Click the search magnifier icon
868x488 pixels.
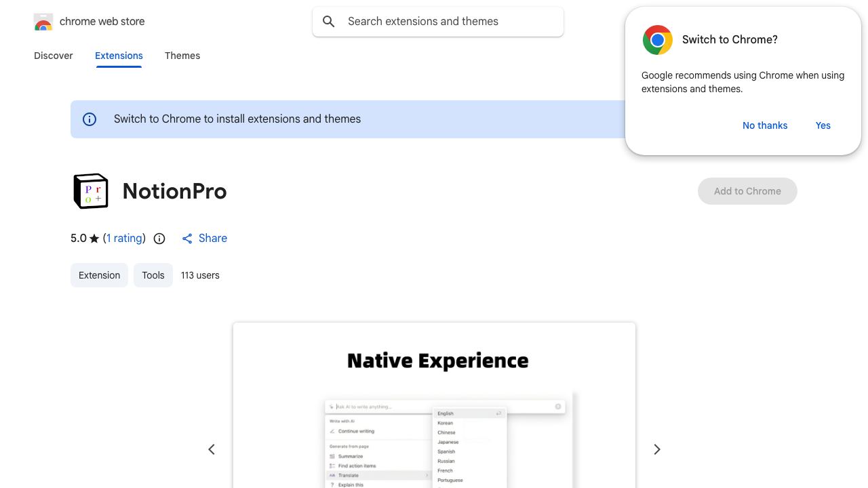click(x=329, y=22)
